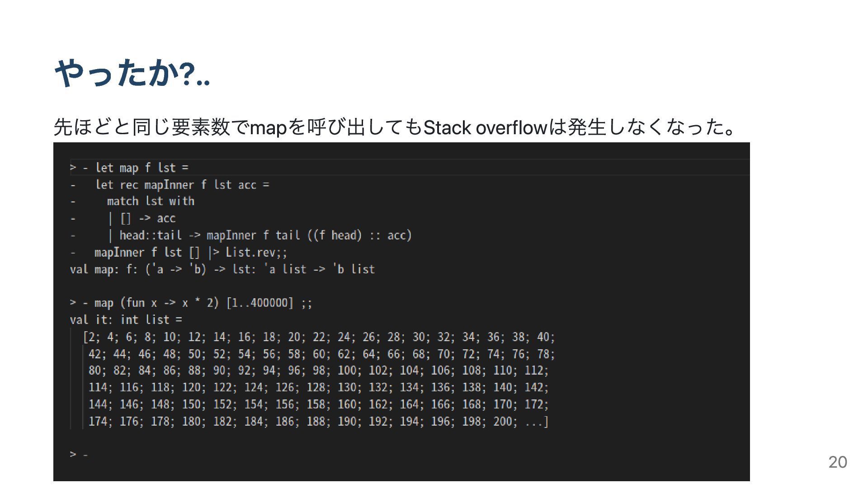The image size is (868, 488).
Task: Click the output row starting with 114;
Action: click(x=318, y=387)
